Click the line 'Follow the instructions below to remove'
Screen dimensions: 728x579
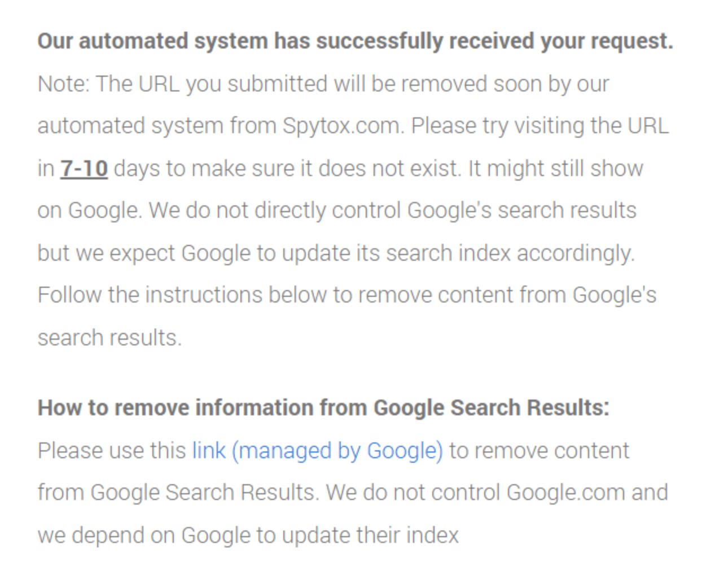(347, 296)
